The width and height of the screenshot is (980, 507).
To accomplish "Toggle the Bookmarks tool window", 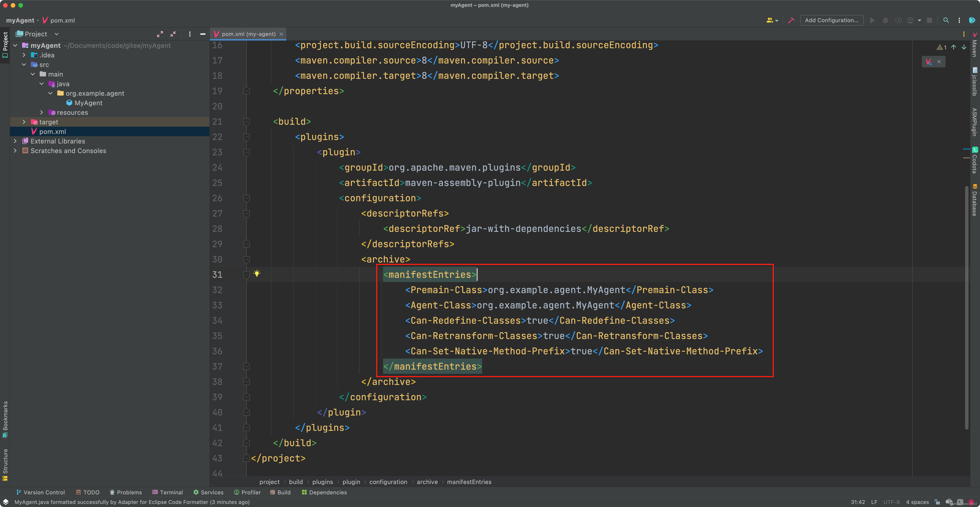I will 5,420.
